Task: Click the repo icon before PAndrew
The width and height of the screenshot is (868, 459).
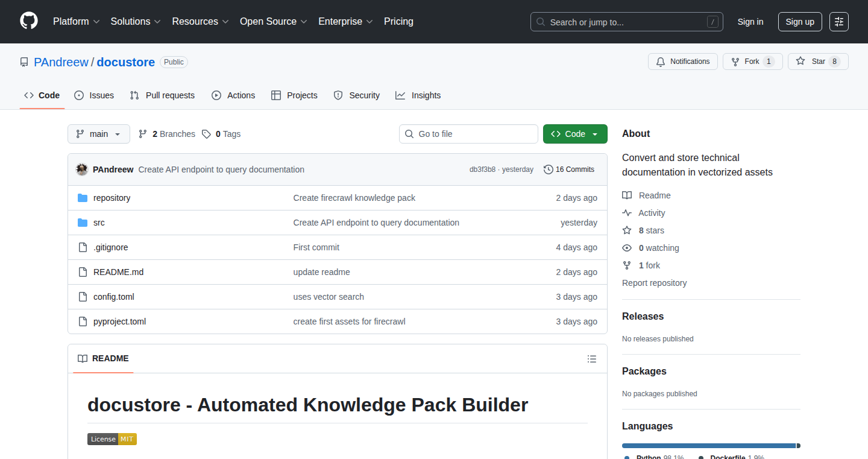Action: tap(24, 62)
